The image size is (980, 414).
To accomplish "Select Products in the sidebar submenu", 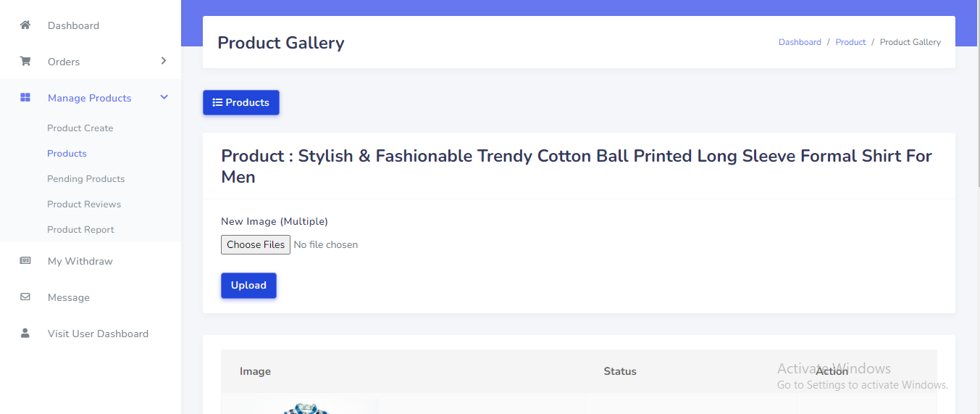I will (x=67, y=154).
